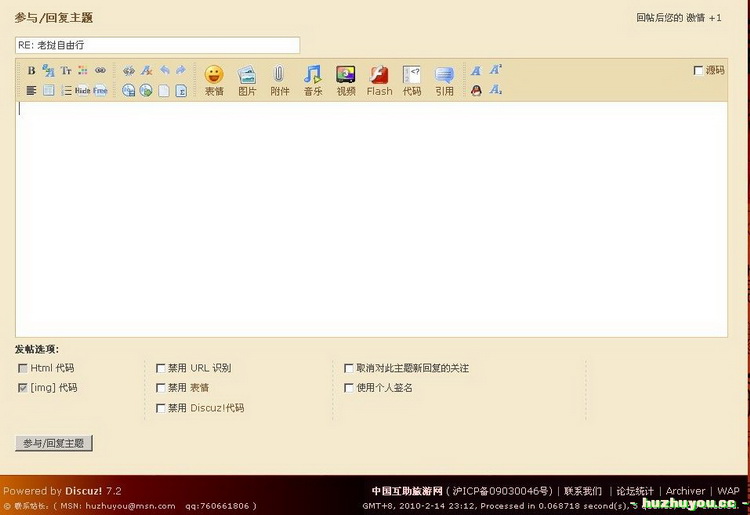Open the font color palette

coord(83,70)
